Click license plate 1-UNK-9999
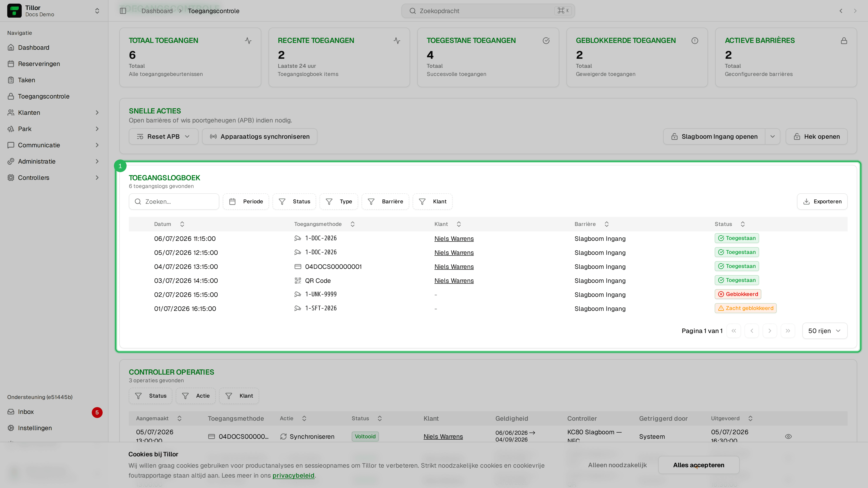868x488 pixels. click(321, 294)
